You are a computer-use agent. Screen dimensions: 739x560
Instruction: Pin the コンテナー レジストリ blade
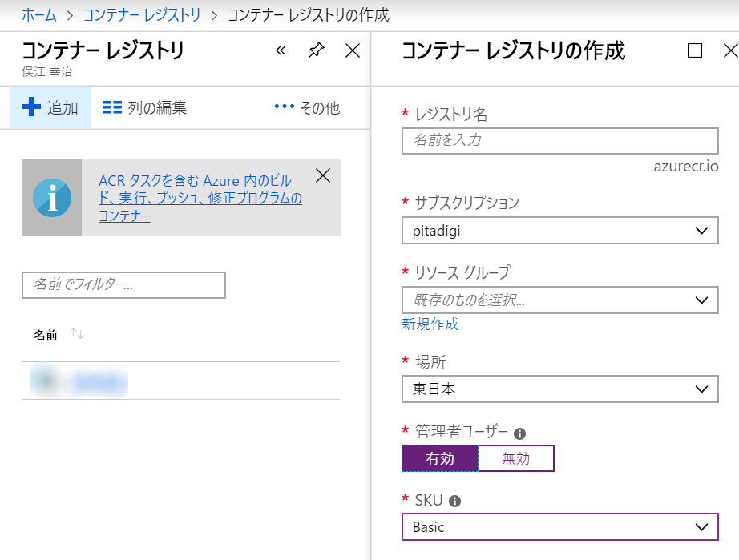pyautogui.click(x=316, y=50)
